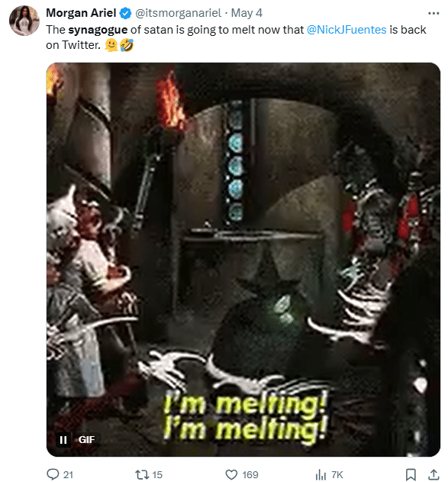The image size is (448, 482).
Task: Open the view analytics bar-chart icon
Action: click(321, 474)
